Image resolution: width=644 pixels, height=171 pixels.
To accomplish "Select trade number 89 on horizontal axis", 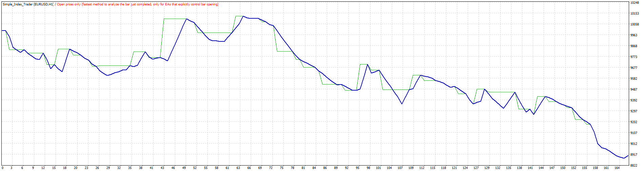I will [x=336, y=168].
